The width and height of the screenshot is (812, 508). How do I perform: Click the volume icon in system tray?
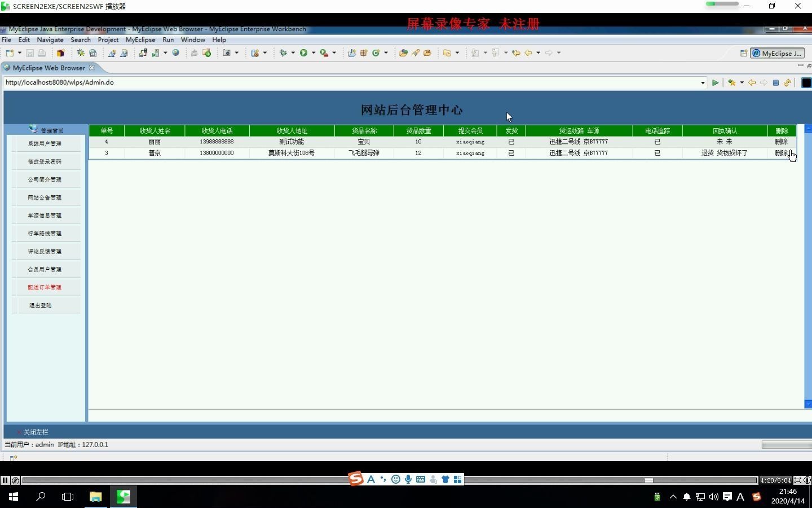(x=713, y=497)
